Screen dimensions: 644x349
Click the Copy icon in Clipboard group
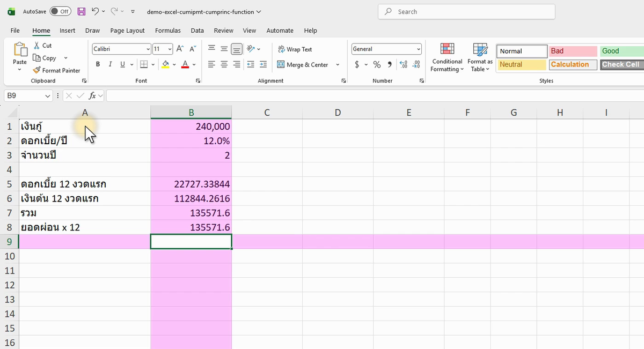[x=37, y=58]
